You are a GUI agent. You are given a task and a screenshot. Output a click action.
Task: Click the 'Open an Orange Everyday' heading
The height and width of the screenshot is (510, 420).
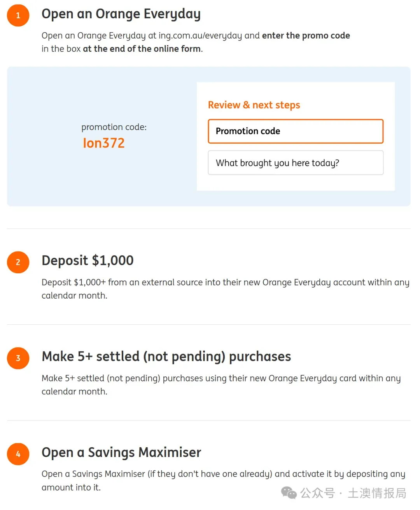click(x=121, y=14)
